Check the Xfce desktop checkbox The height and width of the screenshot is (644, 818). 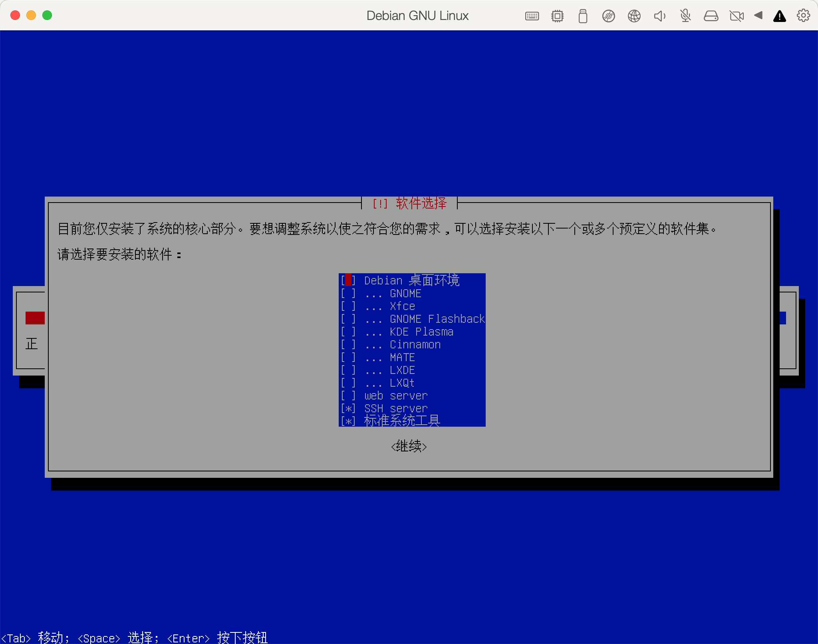pos(348,306)
